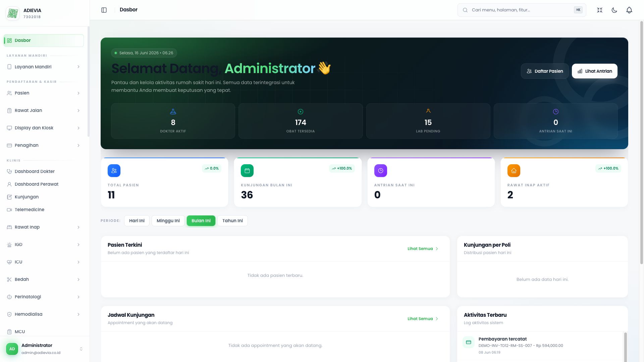Click the Rawat Inap bed icon
644x362 pixels.
pos(9,227)
